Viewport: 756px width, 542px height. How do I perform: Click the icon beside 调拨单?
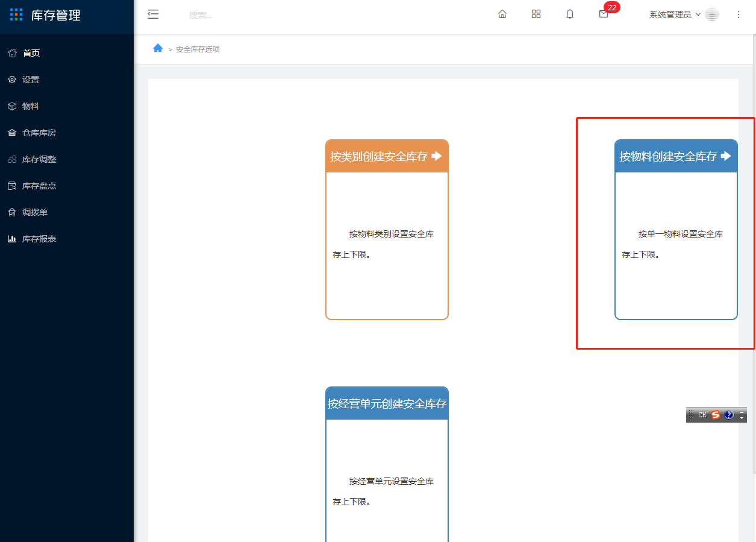[x=12, y=212]
